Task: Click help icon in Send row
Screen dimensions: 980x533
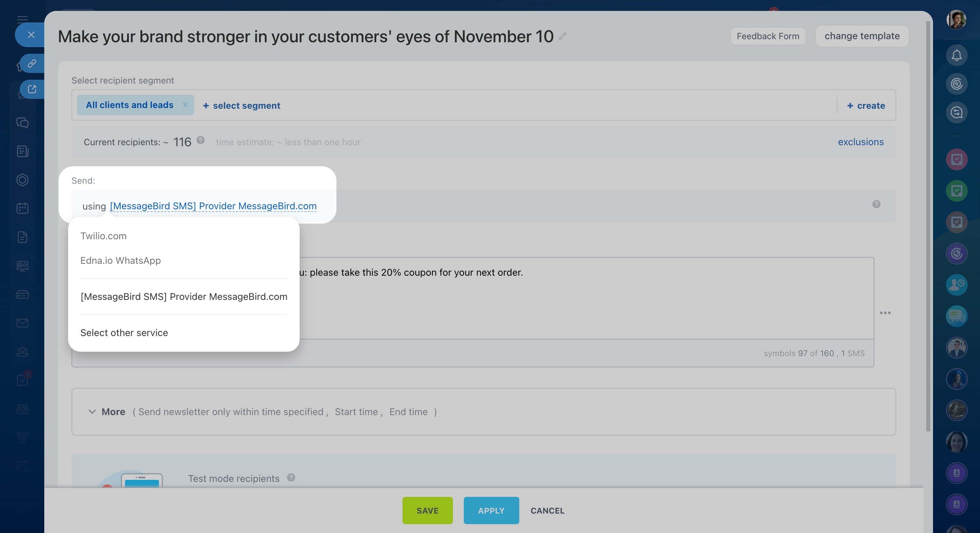Action: [876, 204]
